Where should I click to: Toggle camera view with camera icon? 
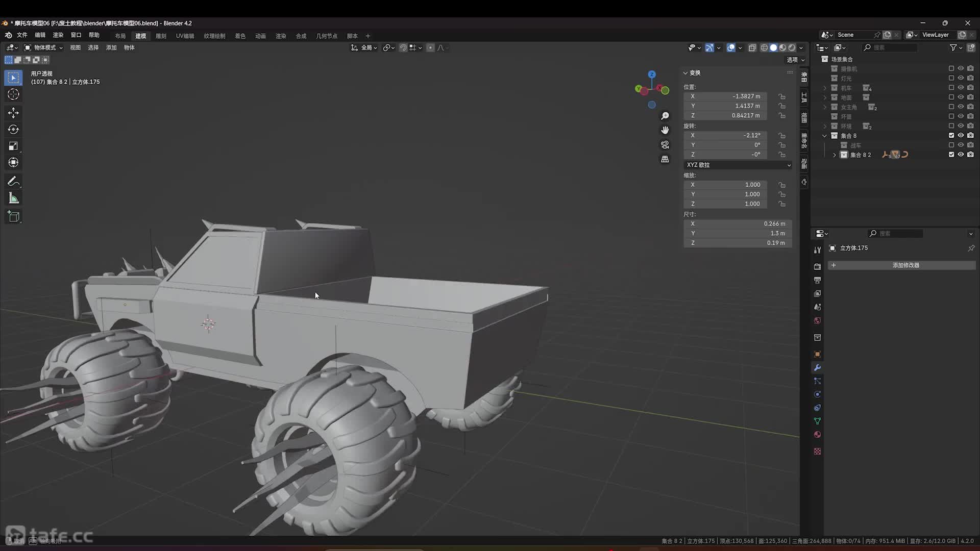pos(665,145)
